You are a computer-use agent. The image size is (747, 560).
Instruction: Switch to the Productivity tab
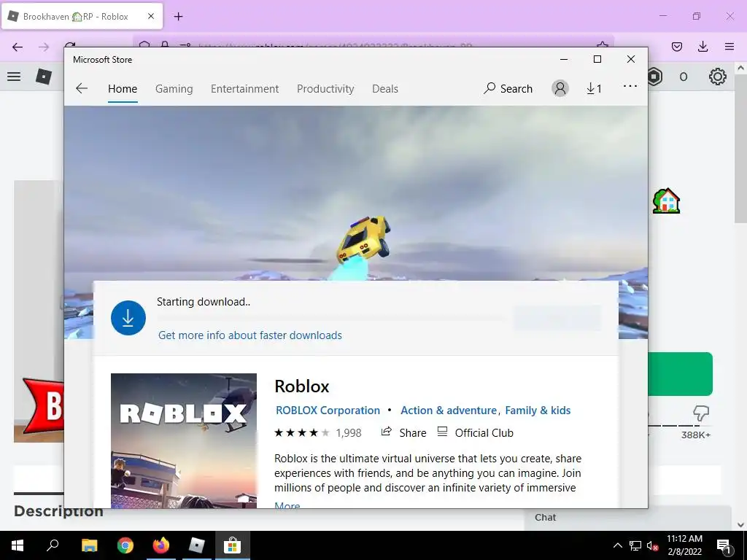click(325, 88)
